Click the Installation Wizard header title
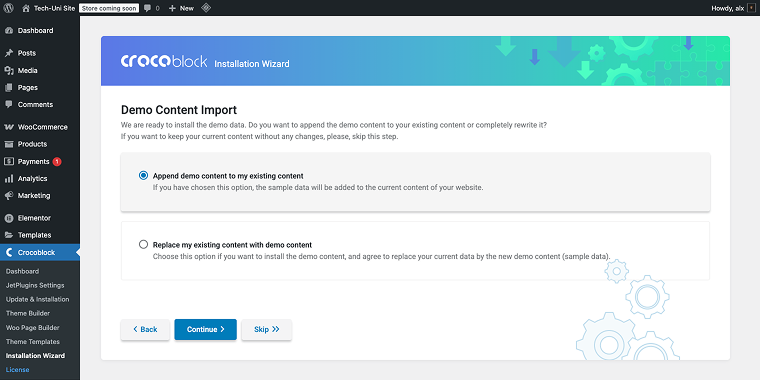This screenshot has height=380, width=760. pos(252,63)
